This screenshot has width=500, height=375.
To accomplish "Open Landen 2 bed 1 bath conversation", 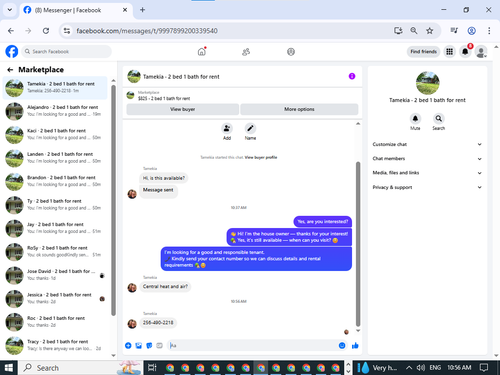I will coord(55,158).
